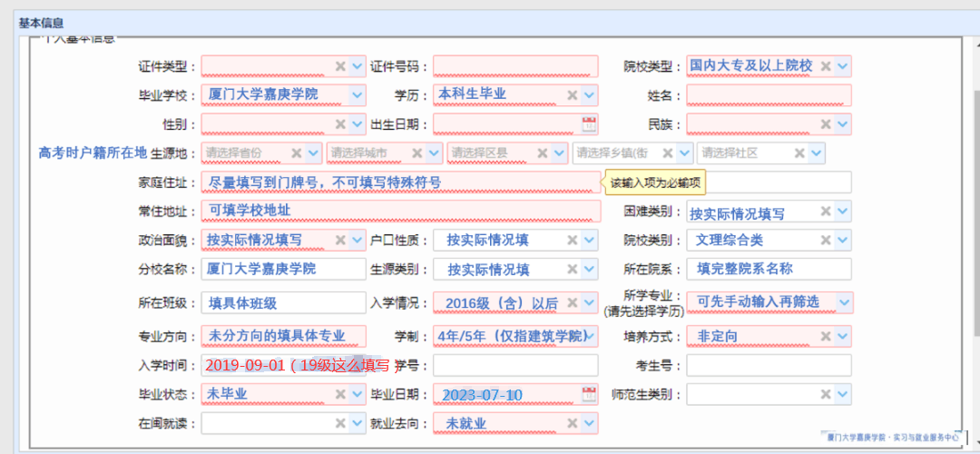The width and height of the screenshot is (980, 454).
Task: Clear the 生源类别 field with its X icon
Action: (573, 269)
